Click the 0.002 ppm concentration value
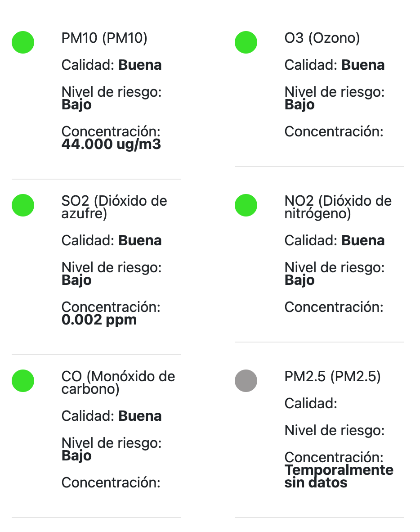The height and width of the screenshot is (532, 420). pyautogui.click(x=99, y=320)
